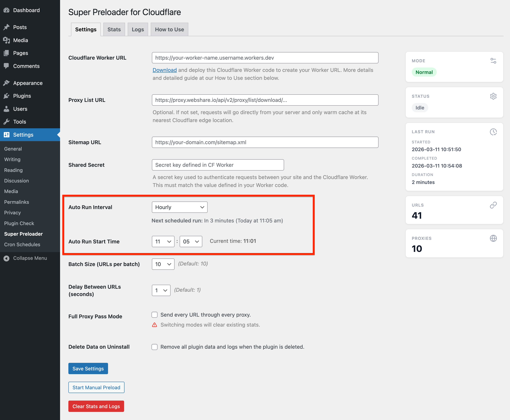Screen dimensions: 510x420
Task: Click the globe icon on the Proxies card
Action: tap(494, 238)
